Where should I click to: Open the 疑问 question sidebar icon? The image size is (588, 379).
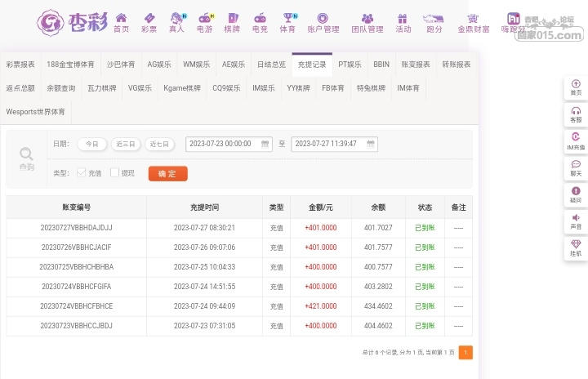(576, 190)
